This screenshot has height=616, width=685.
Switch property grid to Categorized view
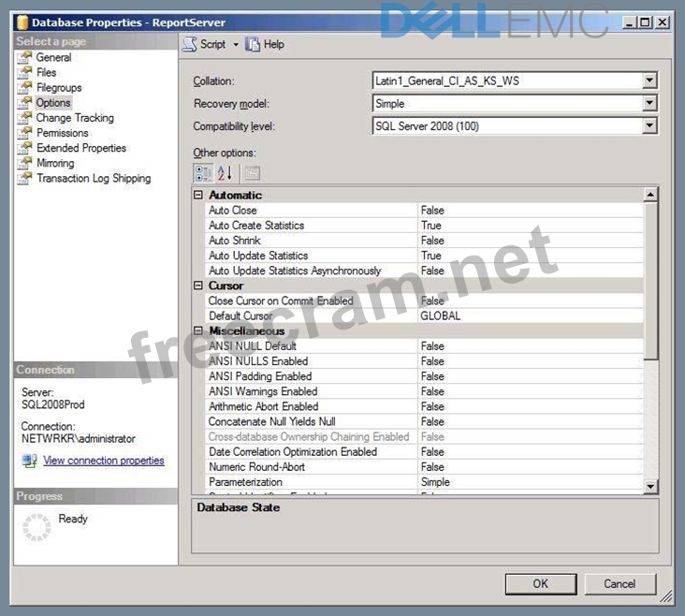click(203, 173)
